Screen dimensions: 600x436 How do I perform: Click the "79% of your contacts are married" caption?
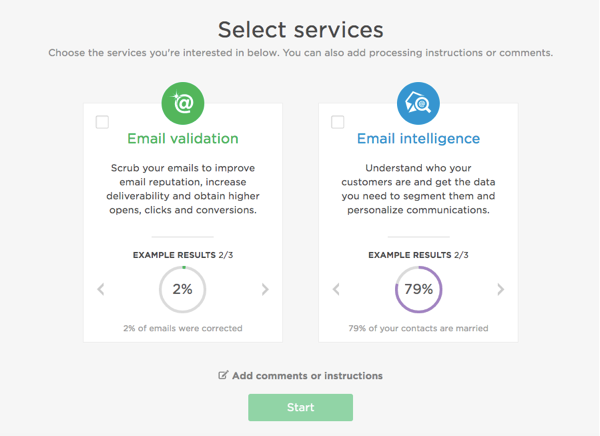418,328
